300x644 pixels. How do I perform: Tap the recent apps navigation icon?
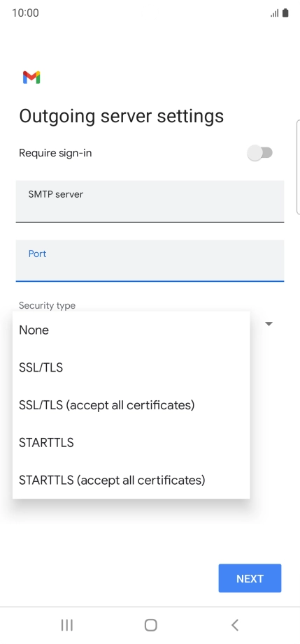[x=66, y=625]
